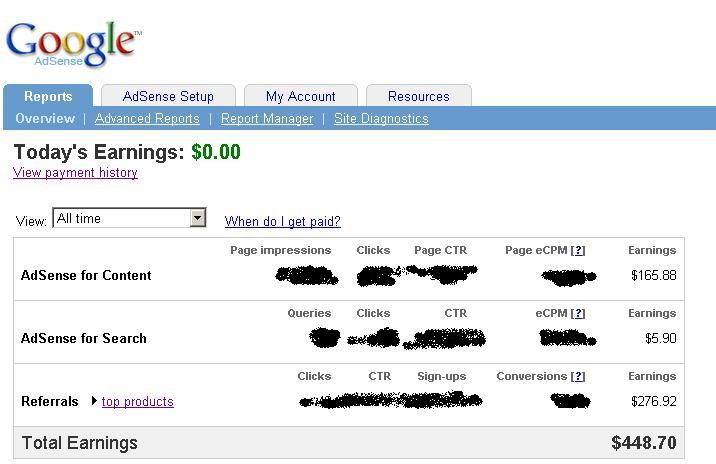Go to Site Diagnostics
Screen dimensions: 716x464
[x=381, y=118]
